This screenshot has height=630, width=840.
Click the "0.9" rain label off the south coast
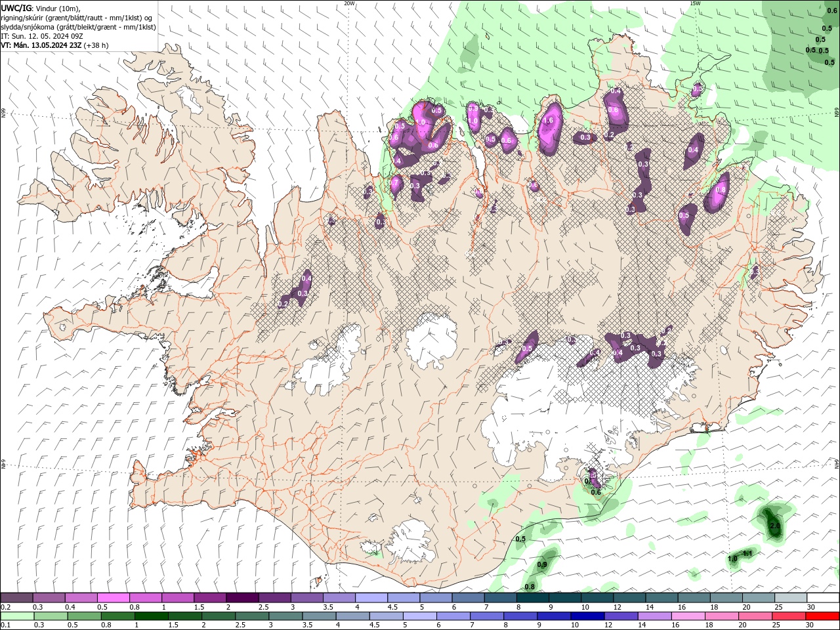(x=542, y=565)
